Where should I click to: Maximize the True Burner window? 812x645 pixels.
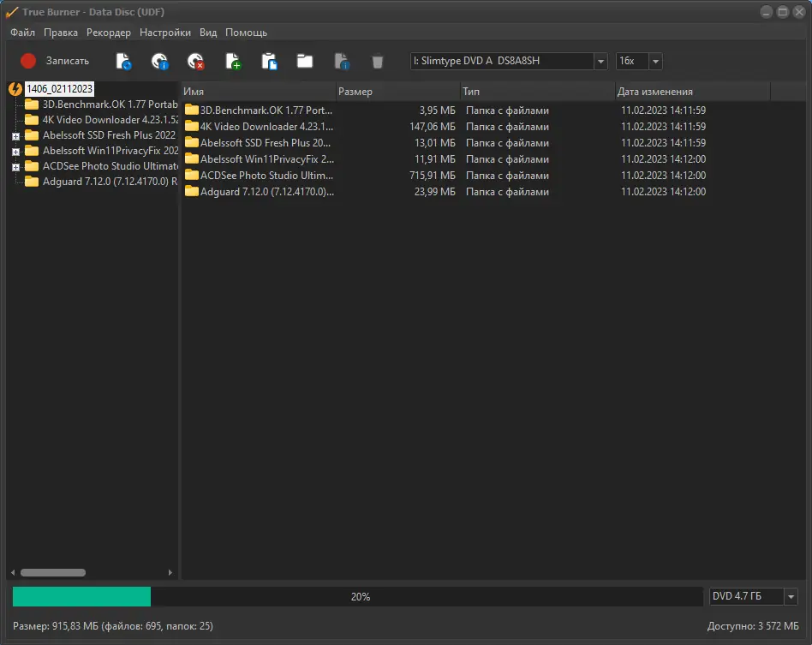[783, 12]
